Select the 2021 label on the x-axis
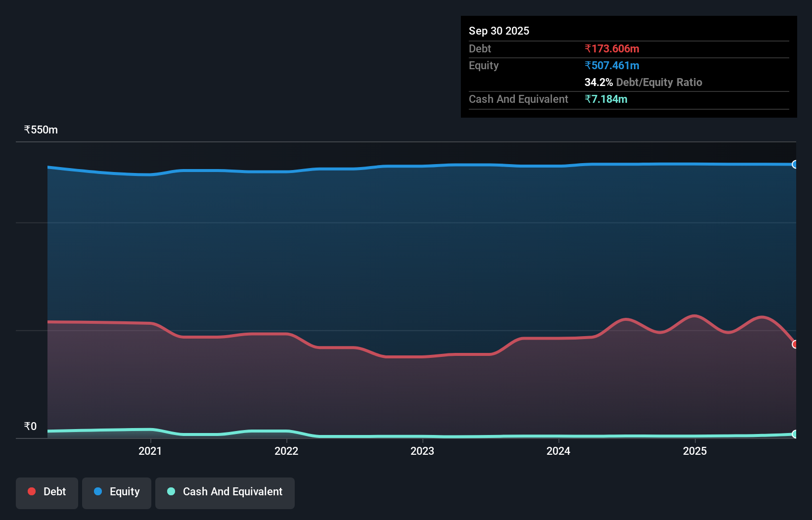 [x=150, y=451]
